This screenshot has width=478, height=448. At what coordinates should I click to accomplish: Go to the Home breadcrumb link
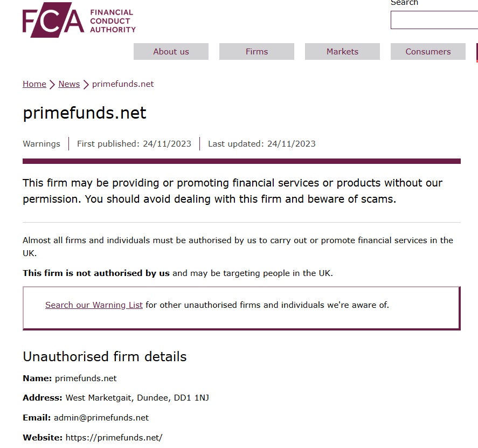point(34,84)
